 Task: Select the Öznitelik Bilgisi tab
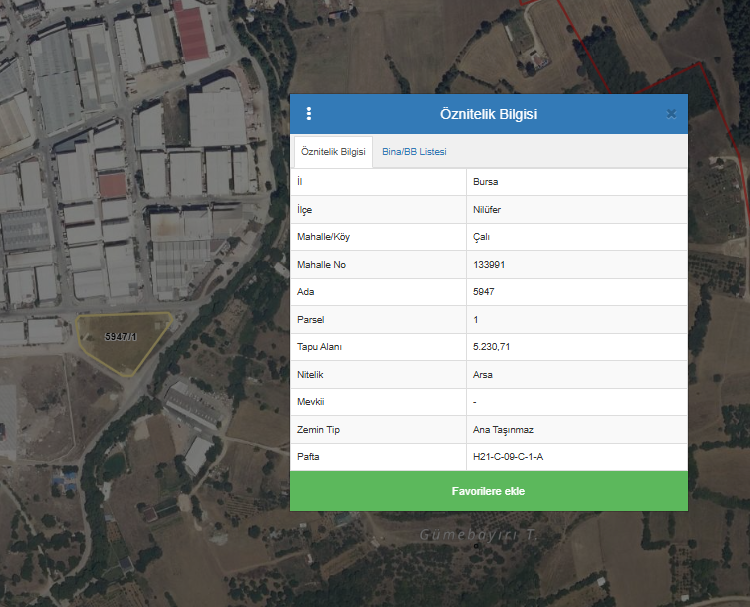(x=332, y=152)
